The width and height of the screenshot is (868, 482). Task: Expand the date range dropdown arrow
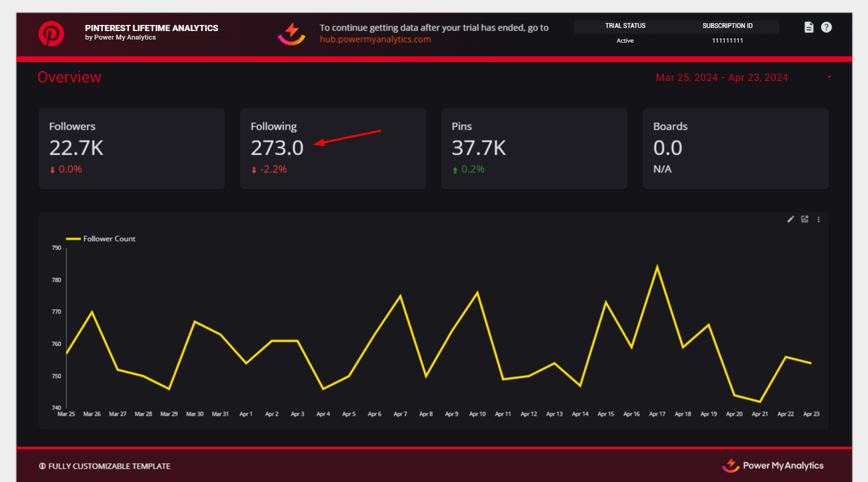tap(829, 77)
